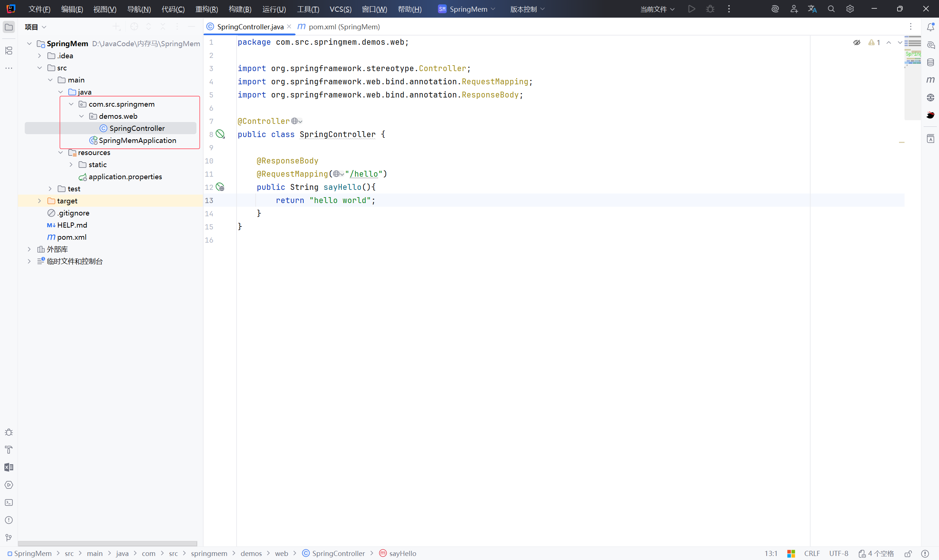Image resolution: width=939 pixels, height=560 pixels.
Task: Open the IDE settings gear icon
Action: click(850, 9)
